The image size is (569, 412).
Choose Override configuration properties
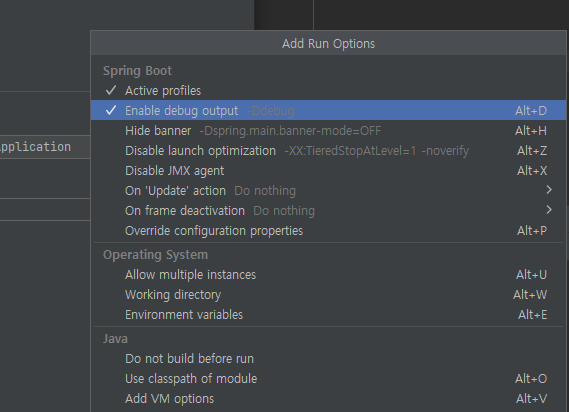(328, 231)
